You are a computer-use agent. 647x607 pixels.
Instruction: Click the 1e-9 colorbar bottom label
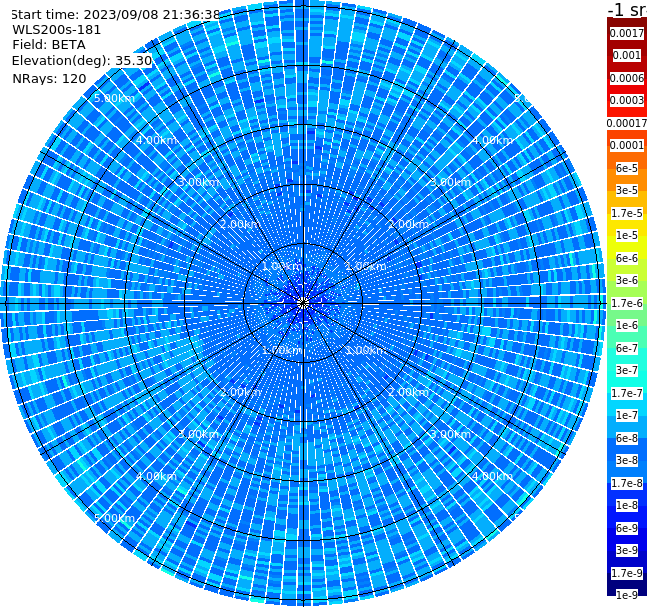click(627, 595)
